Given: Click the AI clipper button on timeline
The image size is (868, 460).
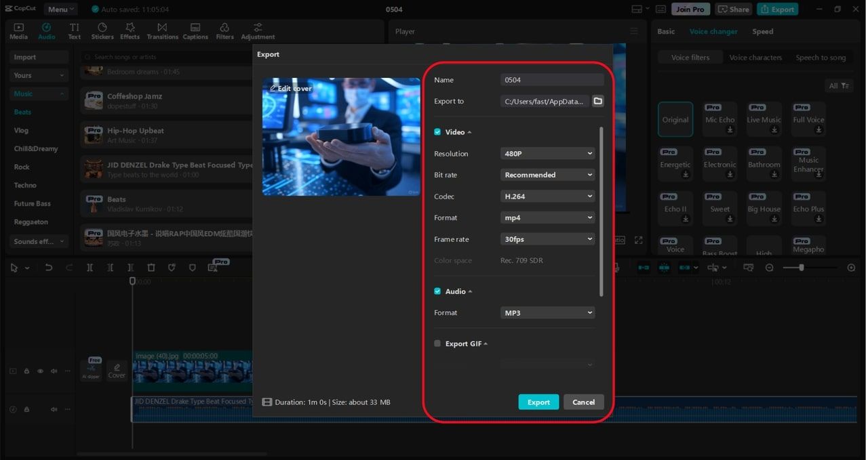Looking at the screenshot, I should point(91,369).
